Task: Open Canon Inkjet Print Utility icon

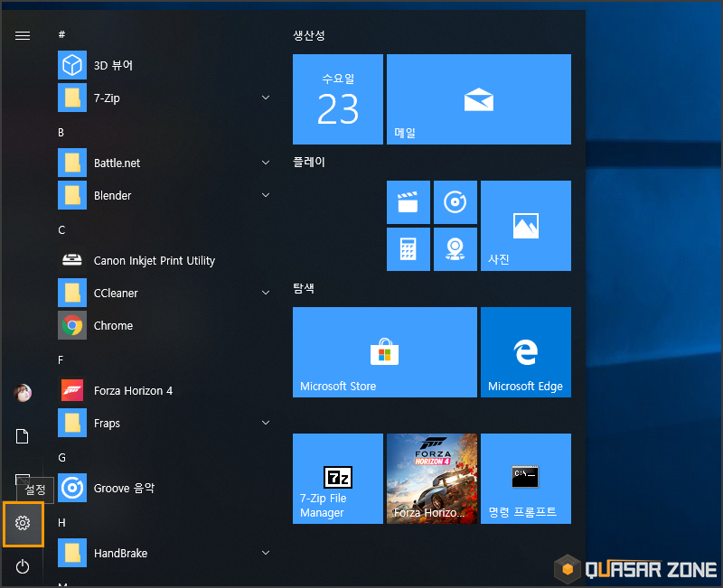Action: pyautogui.click(x=72, y=260)
